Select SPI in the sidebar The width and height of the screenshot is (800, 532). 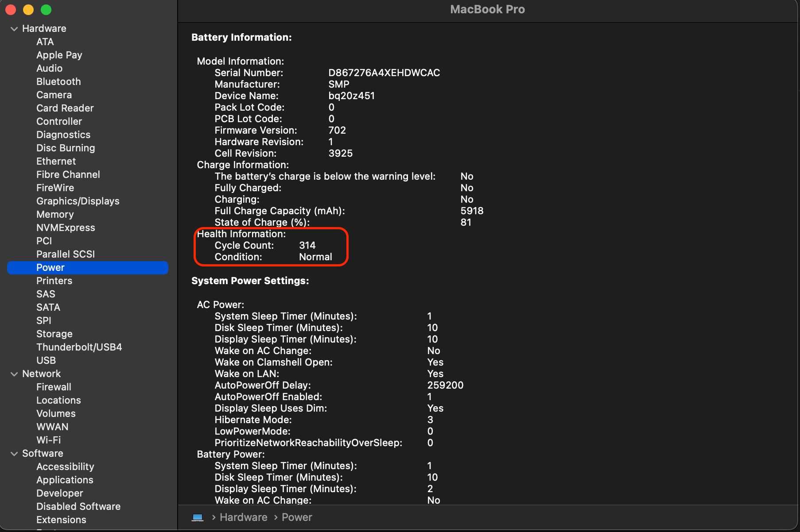tap(44, 321)
